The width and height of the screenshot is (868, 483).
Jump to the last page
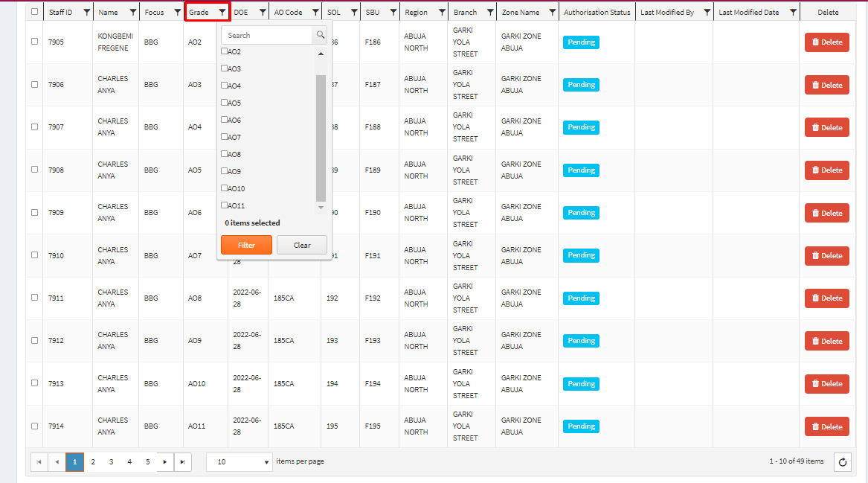183,461
